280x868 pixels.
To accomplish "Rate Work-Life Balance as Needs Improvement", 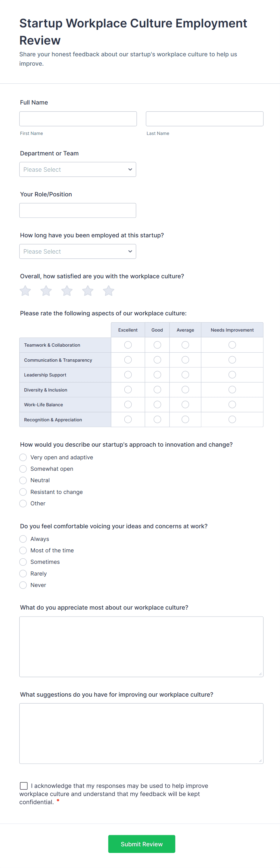I will (x=232, y=404).
